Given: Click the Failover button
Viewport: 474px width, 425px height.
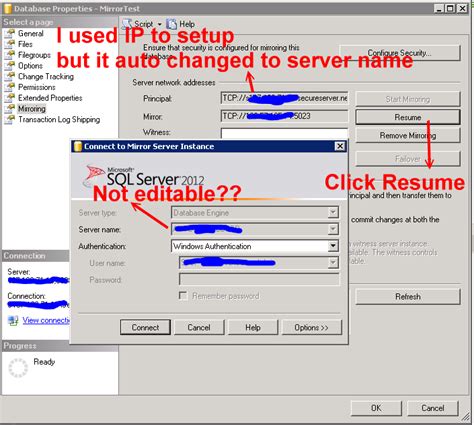Looking at the screenshot, I should (x=408, y=159).
